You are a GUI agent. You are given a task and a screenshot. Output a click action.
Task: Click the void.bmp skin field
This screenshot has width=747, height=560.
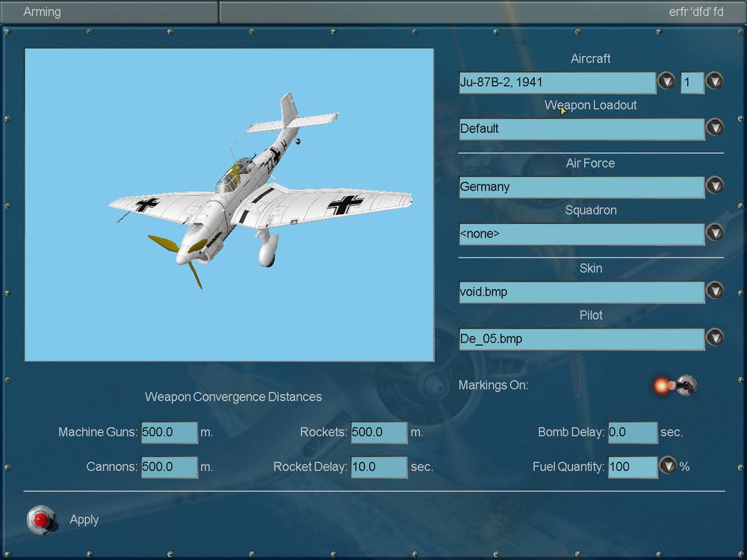point(581,292)
